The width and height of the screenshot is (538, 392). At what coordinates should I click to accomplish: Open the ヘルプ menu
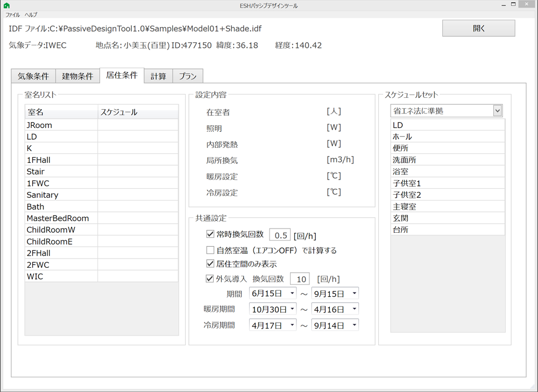tap(31, 15)
